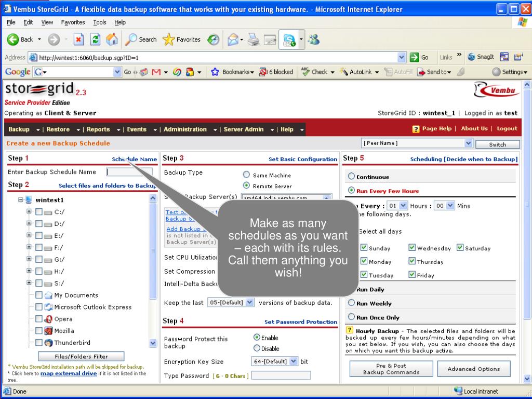Viewport: 532px width, 399px height.
Task: Uncheck the Wednesday checkbox
Action: (x=412, y=247)
